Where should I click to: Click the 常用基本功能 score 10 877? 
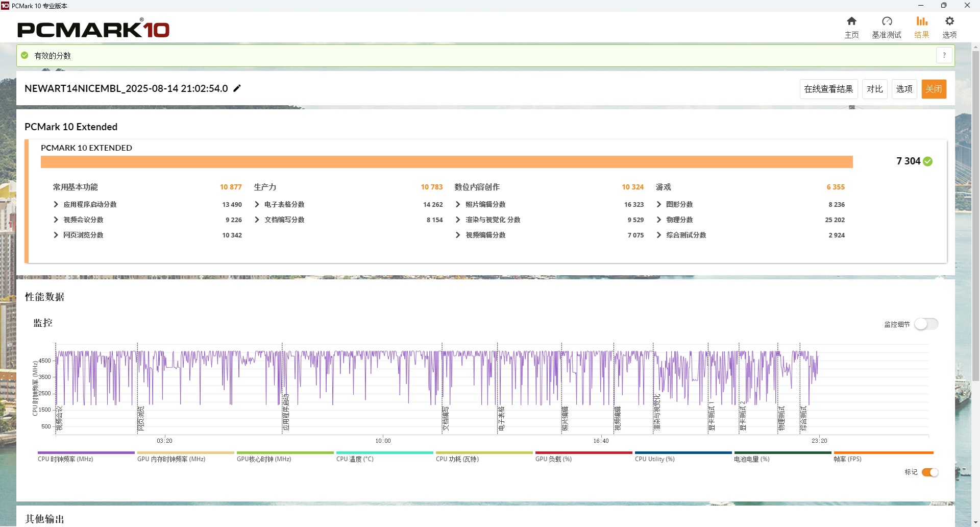[x=231, y=187]
